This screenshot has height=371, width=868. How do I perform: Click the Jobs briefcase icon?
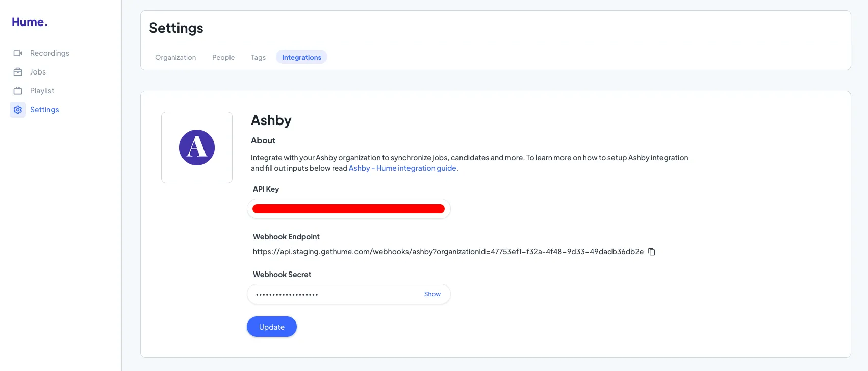click(18, 72)
